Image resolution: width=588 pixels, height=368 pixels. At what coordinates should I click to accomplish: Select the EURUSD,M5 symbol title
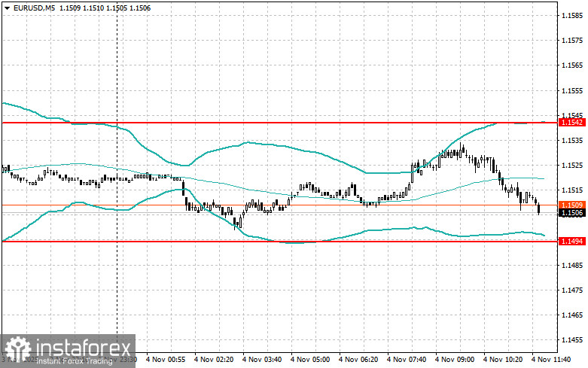point(34,8)
